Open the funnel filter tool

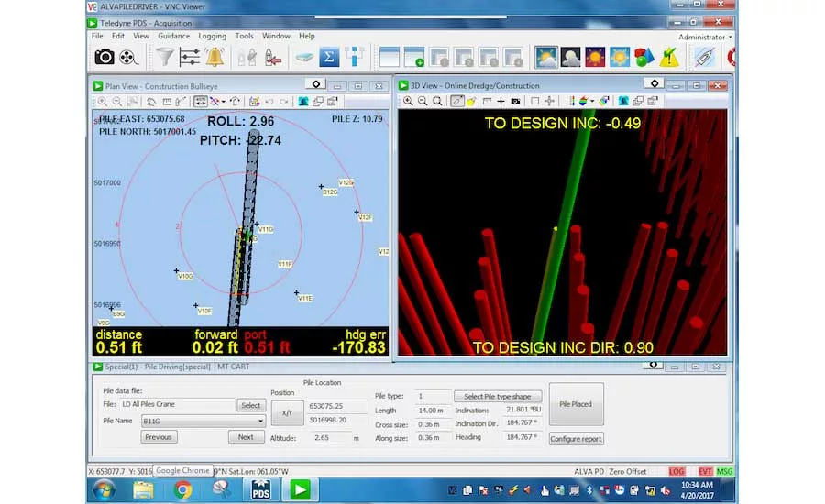tap(165, 57)
